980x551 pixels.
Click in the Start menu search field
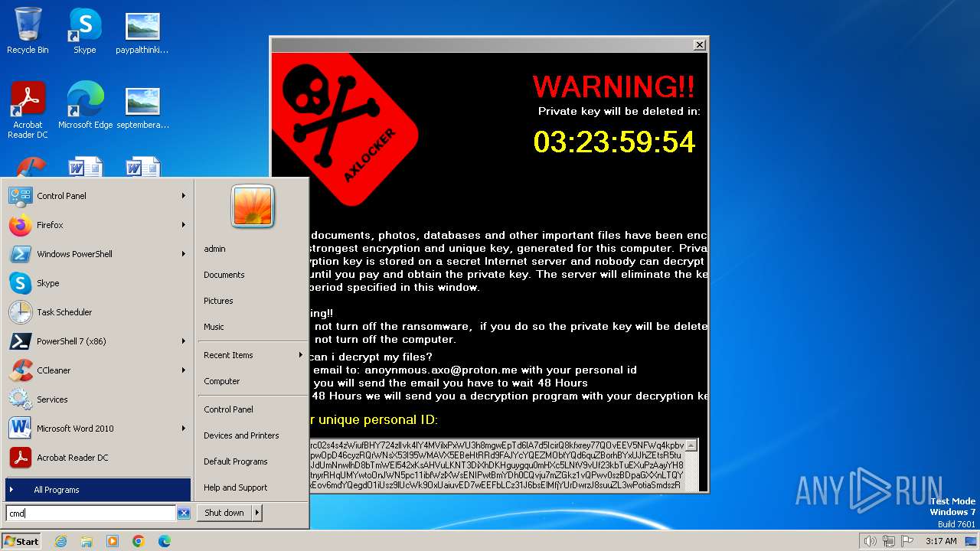pyautogui.click(x=91, y=514)
